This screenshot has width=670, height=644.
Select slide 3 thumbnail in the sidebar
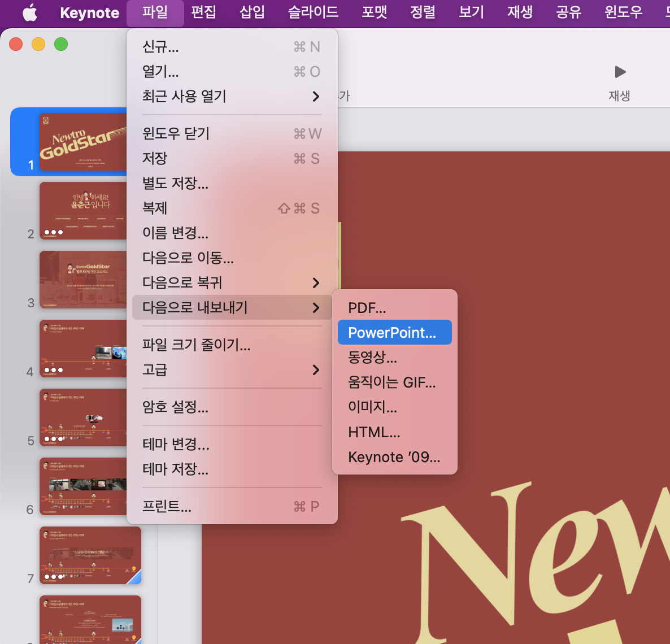[x=83, y=280]
